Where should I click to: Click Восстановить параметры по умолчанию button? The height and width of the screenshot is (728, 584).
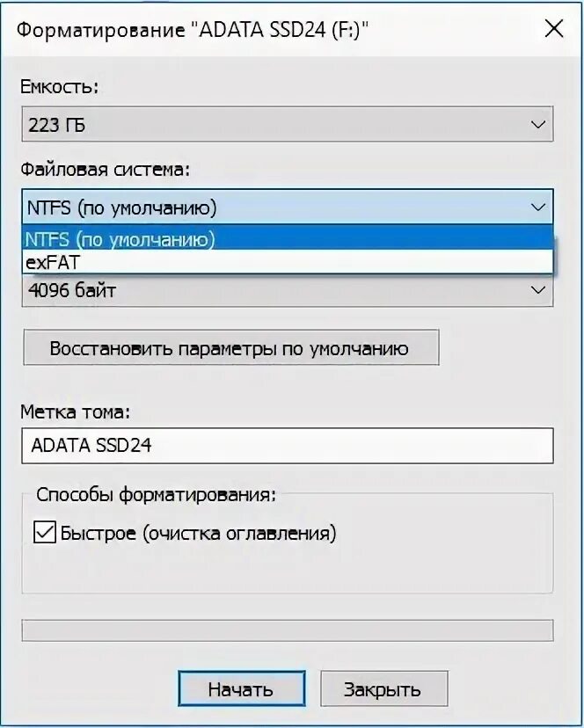[231, 348]
